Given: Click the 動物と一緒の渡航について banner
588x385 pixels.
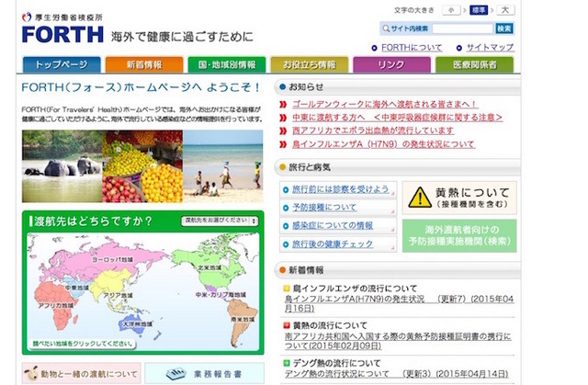Looking at the screenshot, I should (x=82, y=373).
